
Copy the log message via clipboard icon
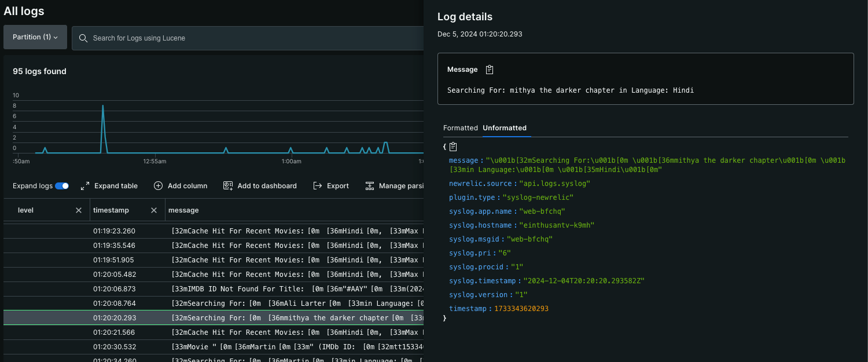tap(490, 70)
